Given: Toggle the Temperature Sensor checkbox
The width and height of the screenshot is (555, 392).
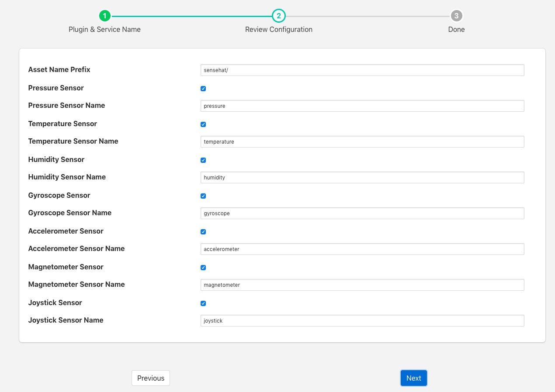Looking at the screenshot, I should point(203,124).
